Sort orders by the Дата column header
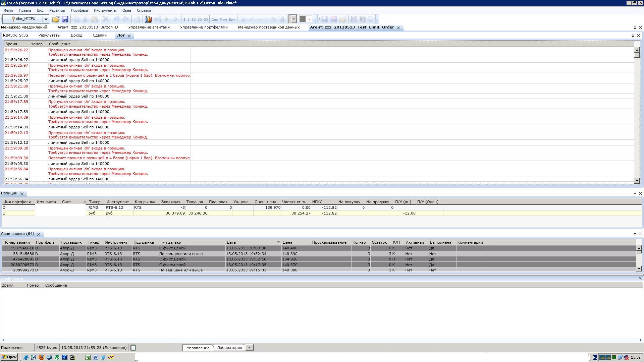The width and height of the screenshot is (644, 362). point(231,242)
